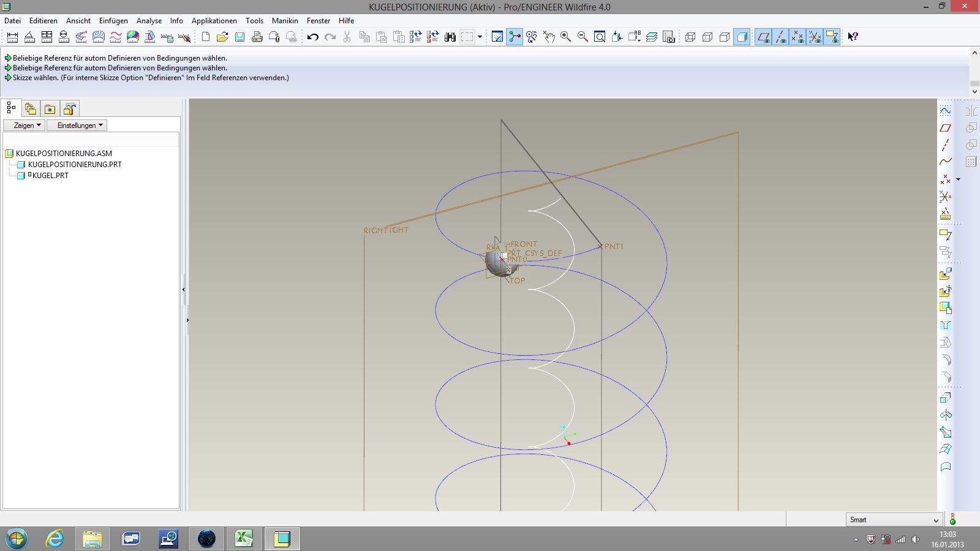The height and width of the screenshot is (551, 980).
Task: Open an existing file
Action: click(x=222, y=37)
